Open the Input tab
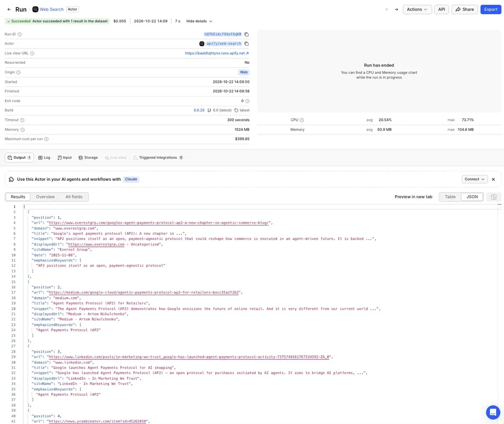Image resolution: width=504 pixels, height=424 pixels. 65,158
